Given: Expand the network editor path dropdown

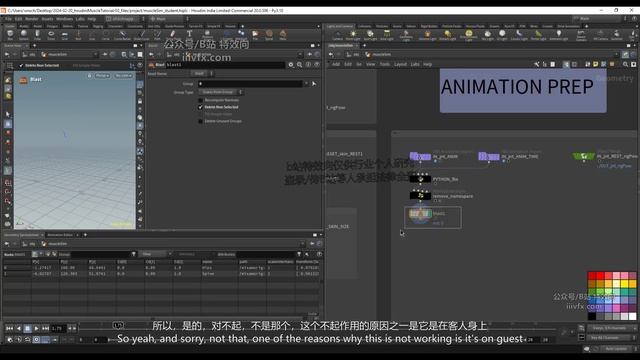Looking at the screenshot, I should [617, 54].
